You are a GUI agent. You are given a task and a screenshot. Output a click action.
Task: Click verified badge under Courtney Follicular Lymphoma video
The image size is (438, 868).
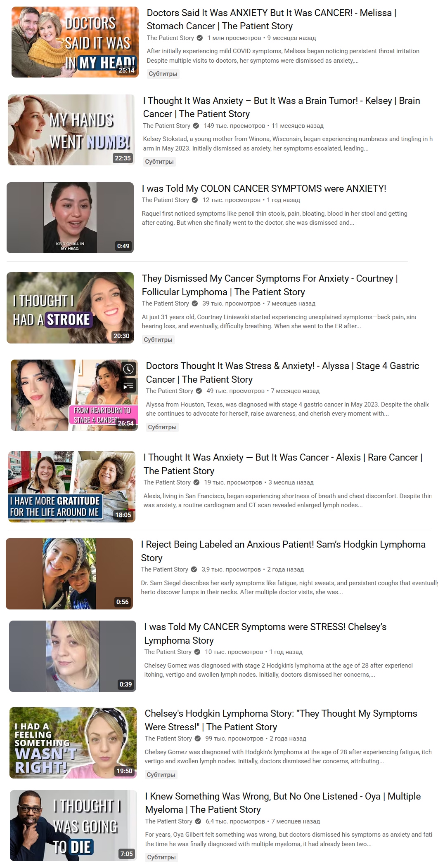pos(195,303)
